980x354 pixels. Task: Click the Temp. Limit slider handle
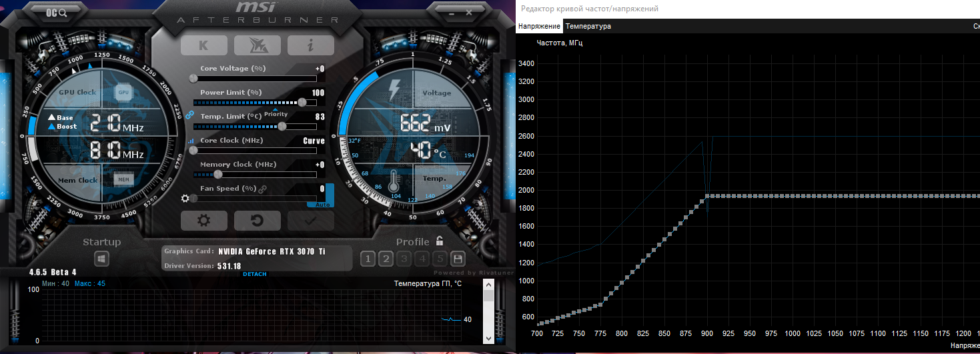point(282,126)
